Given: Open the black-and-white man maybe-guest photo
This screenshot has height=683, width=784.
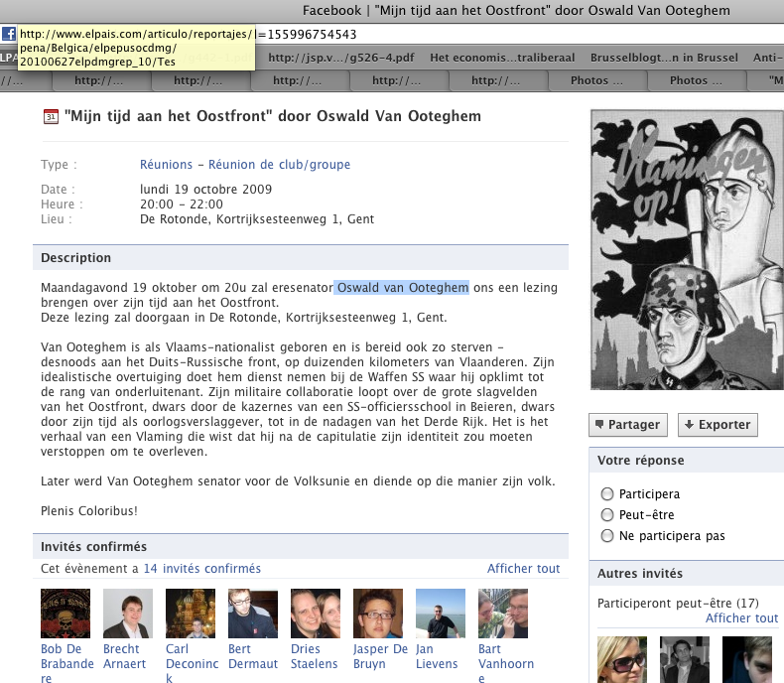Looking at the screenshot, I should point(685,659).
